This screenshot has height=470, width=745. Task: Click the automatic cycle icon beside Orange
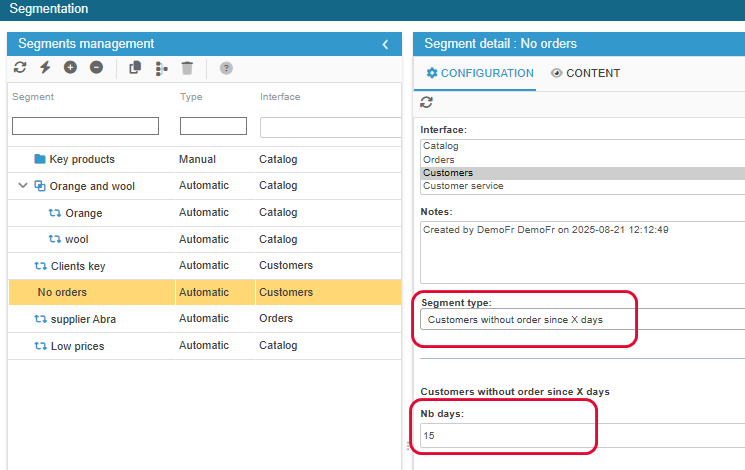click(55, 213)
